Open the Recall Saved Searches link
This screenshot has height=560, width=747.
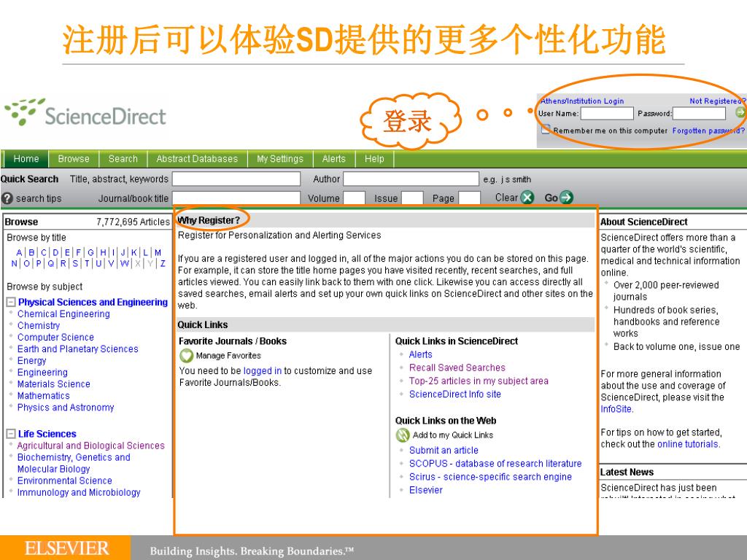pos(457,368)
